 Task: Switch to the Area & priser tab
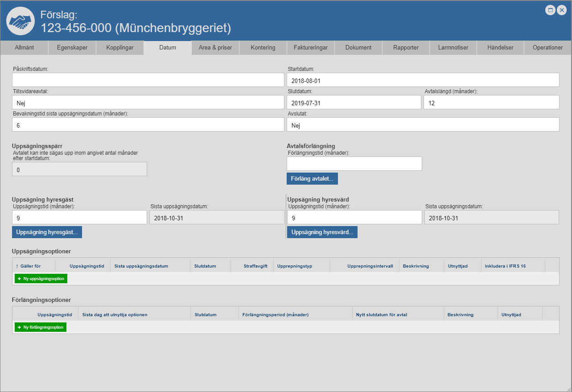[x=215, y=48]
